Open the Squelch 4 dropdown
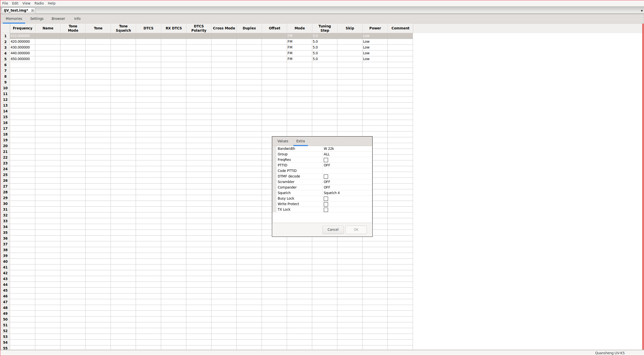Viewport: 644px width, 356px height. [x=346, y=193]
